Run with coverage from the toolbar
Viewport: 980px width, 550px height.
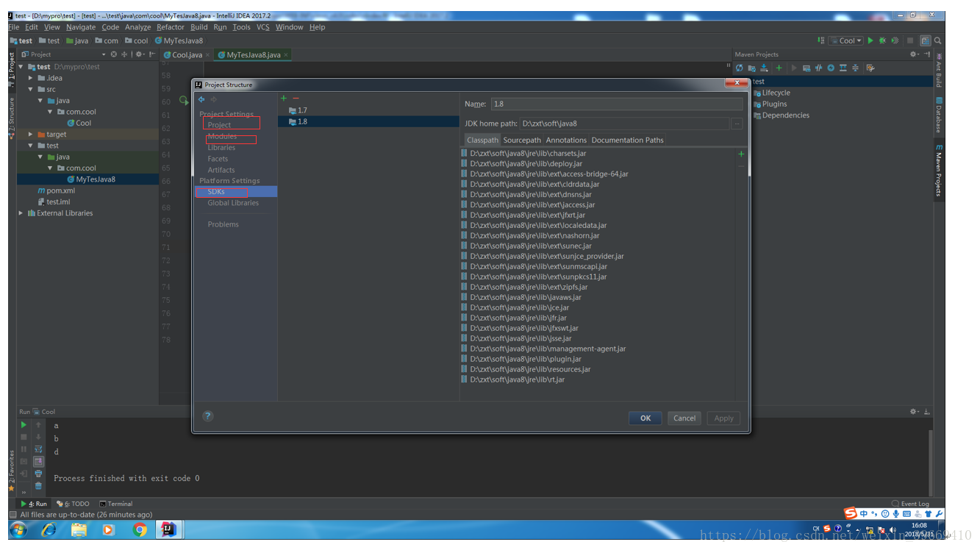(895, 40)
